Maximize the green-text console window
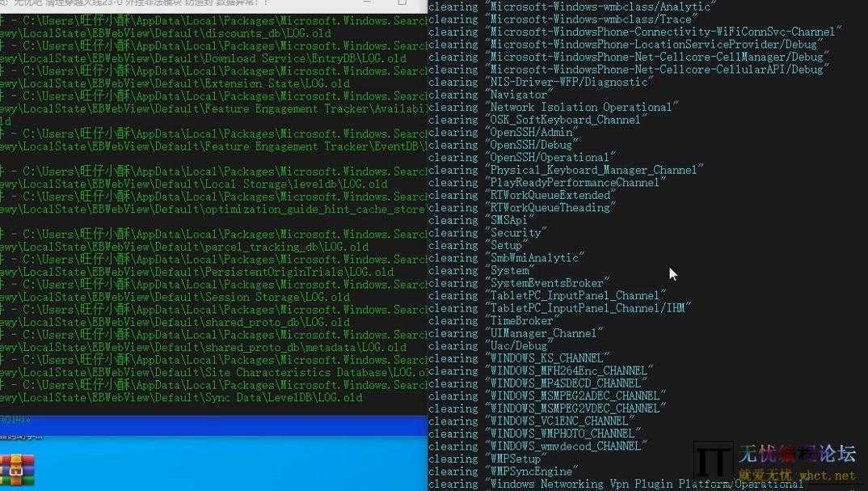Screen dimensions: 868x491 (x=402, y=2)
